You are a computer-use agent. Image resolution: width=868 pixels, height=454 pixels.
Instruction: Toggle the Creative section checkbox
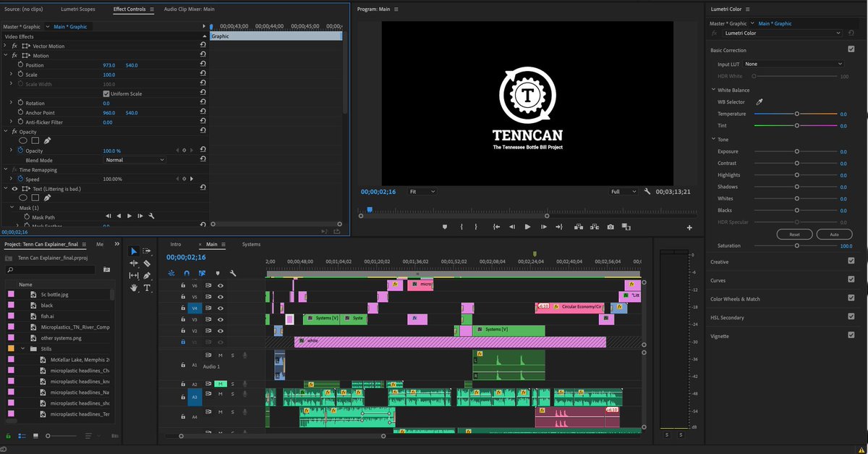[851, 261]
